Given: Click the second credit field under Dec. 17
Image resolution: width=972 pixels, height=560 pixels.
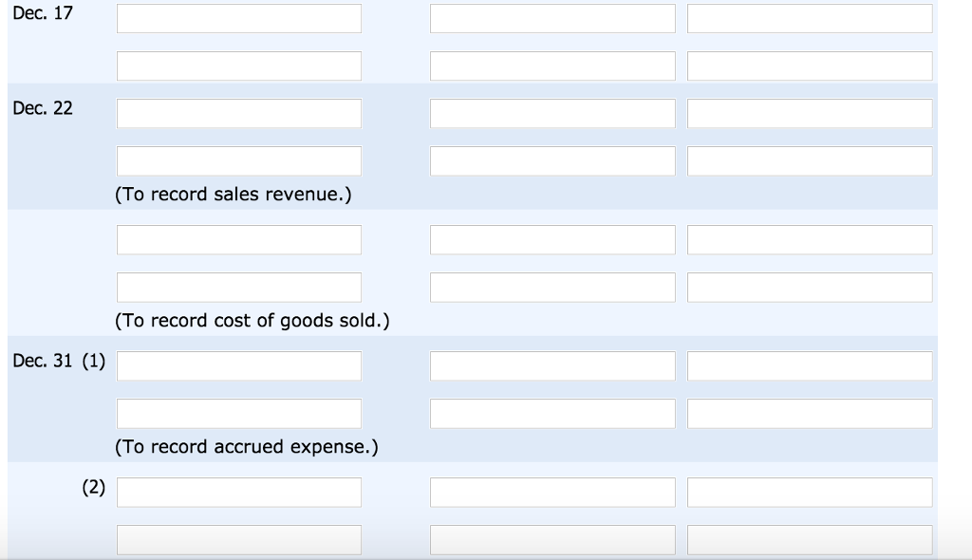Looking at the screenshot, I should click(x=809, y=65).
